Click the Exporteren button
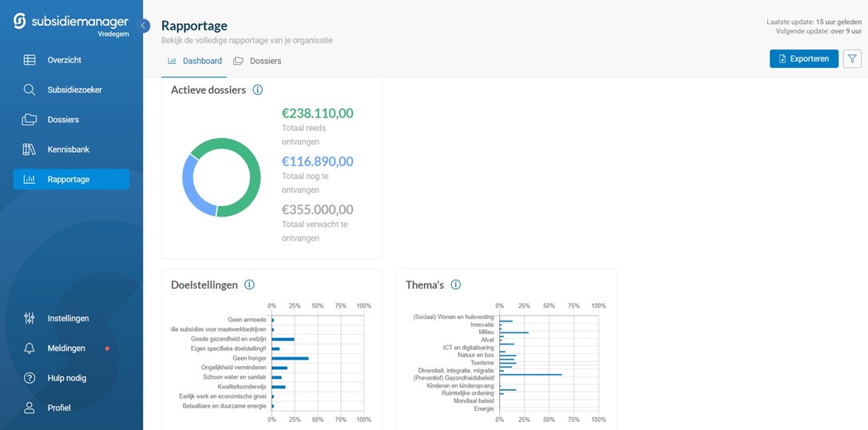Viewport: 868px width, 430px height. pos(803,58)
